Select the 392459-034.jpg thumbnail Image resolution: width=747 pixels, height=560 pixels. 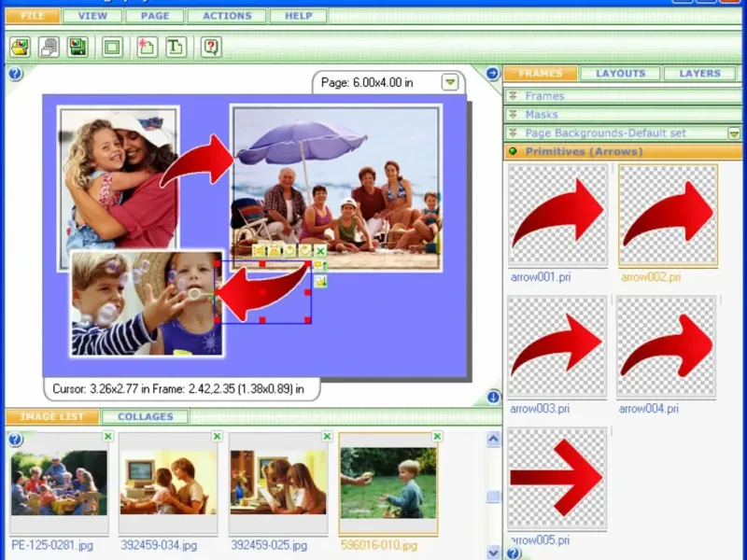click(168, 483)
